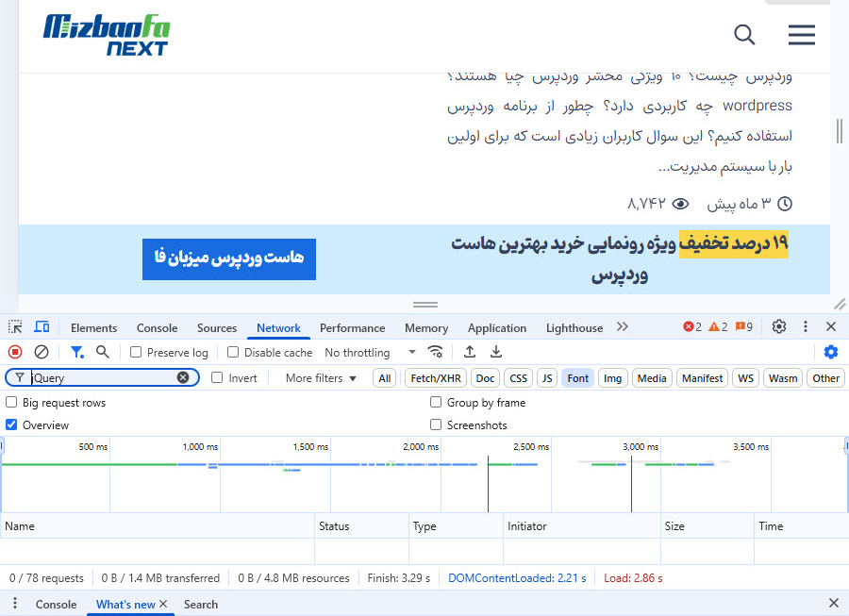Viewport: 849px width, 616px height.
Task: Open the Mizbanfa site search icon
Action: (x=744, y=35)
